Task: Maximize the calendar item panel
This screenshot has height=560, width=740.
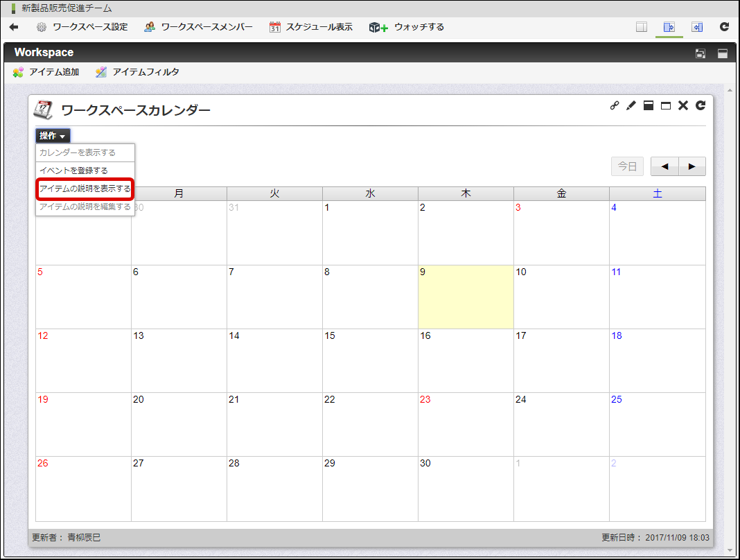Action: point(665,105)
